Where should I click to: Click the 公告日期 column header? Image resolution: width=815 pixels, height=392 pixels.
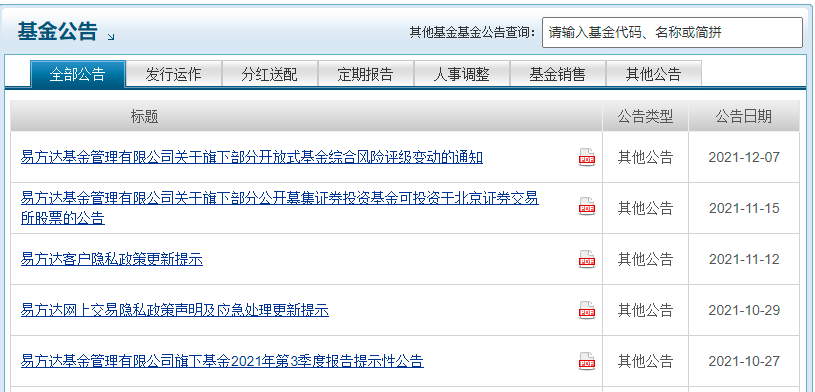tap(744, 116)
